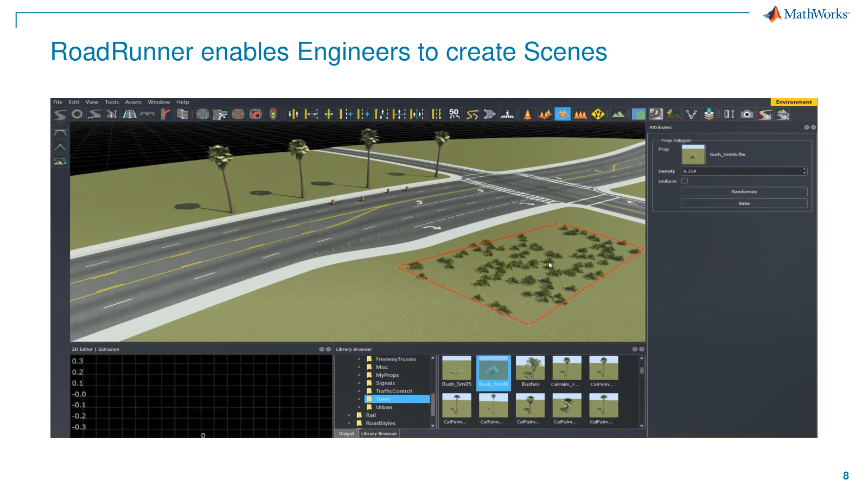Open the Window menu
Viewport: 868px width, 488px height.
click(x=158, y=102)
